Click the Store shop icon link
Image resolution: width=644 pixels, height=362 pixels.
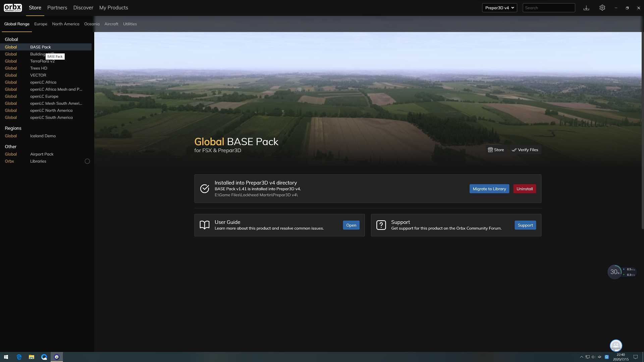click(490, 150)
